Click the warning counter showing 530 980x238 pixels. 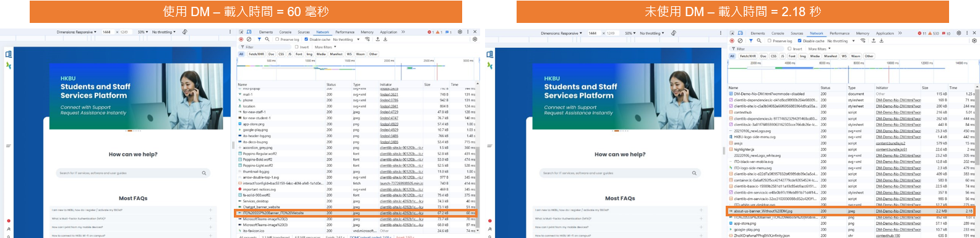[934, 33]
